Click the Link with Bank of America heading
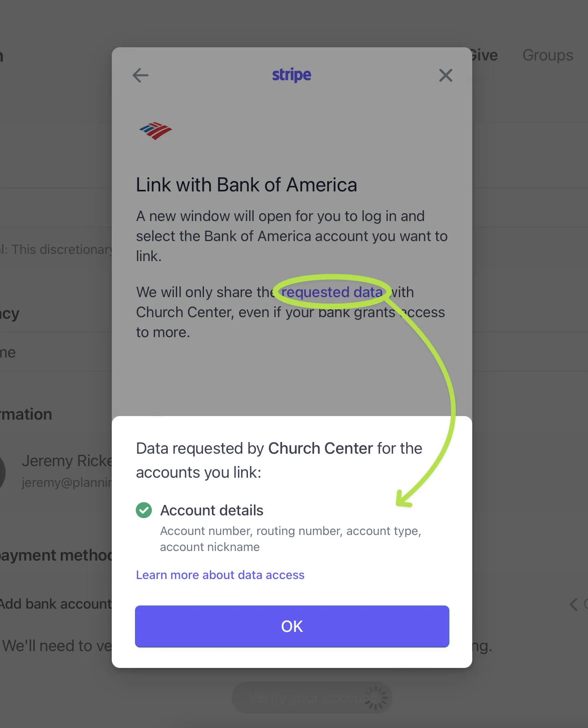Image resolution: width=588 pixels, height=728 pixels. coord(246,185)
